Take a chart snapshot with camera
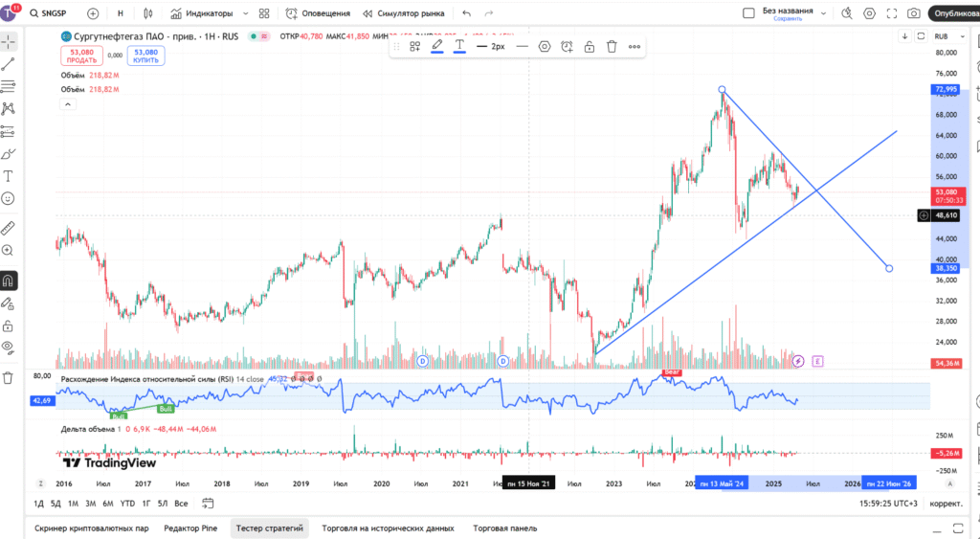The height and width of the screenshot is (539, 980). [914, 13]
